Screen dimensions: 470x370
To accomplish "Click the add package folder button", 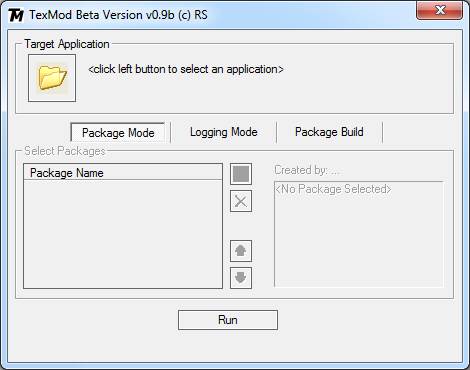I will point(241,174).
